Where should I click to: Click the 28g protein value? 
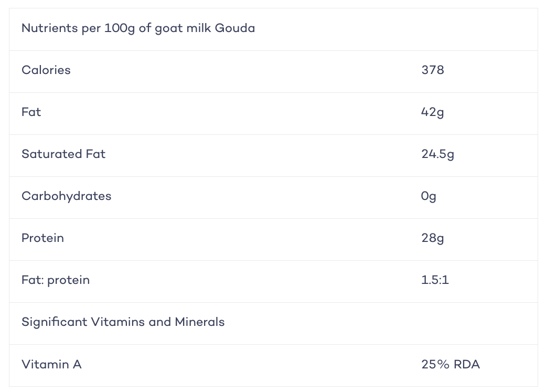433,238
